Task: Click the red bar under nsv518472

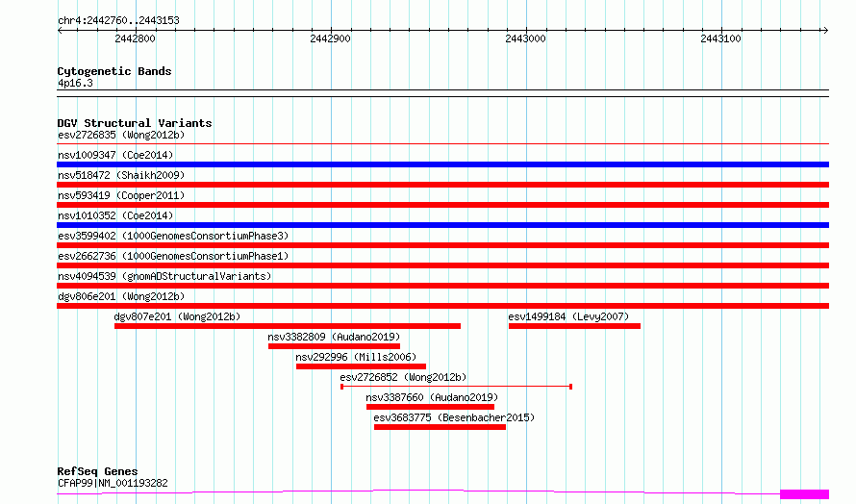Action: pos(442,185)
